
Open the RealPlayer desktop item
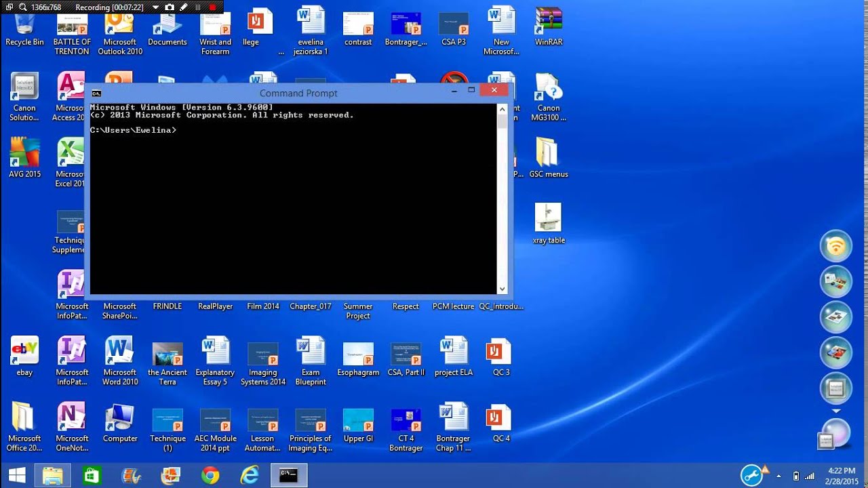(215, 306)
